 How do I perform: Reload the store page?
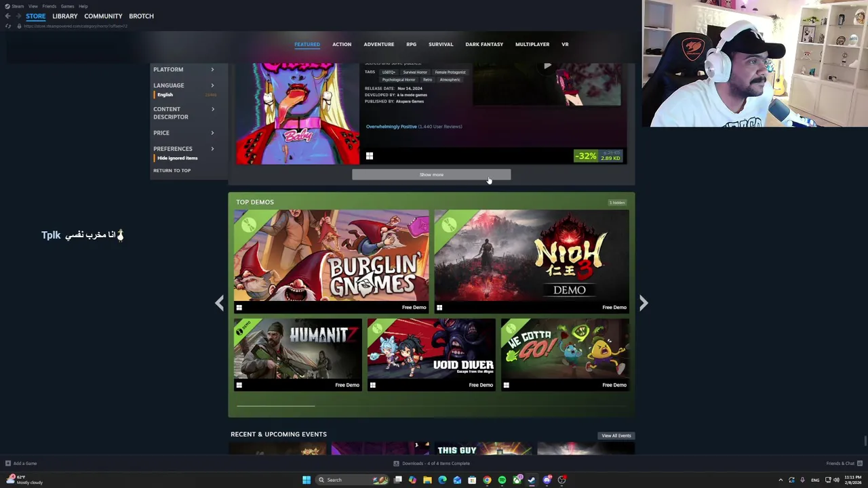tap(8, 26)
